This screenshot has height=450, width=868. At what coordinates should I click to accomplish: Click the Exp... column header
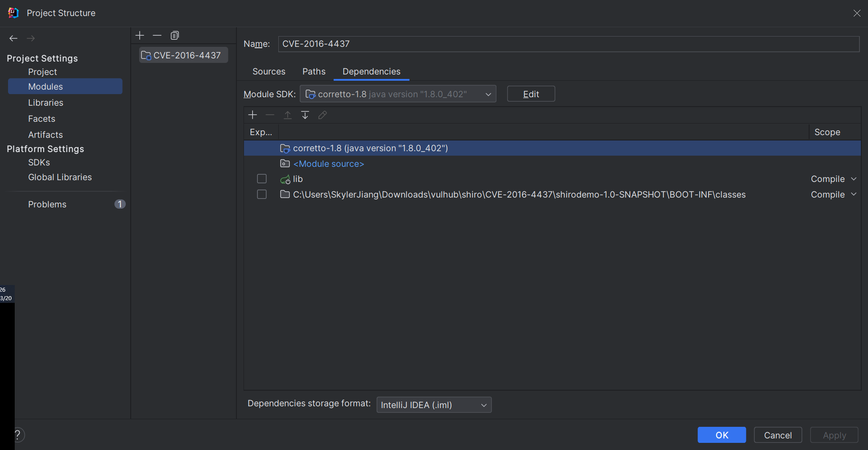pyautogui.click(x=261, y=132)
